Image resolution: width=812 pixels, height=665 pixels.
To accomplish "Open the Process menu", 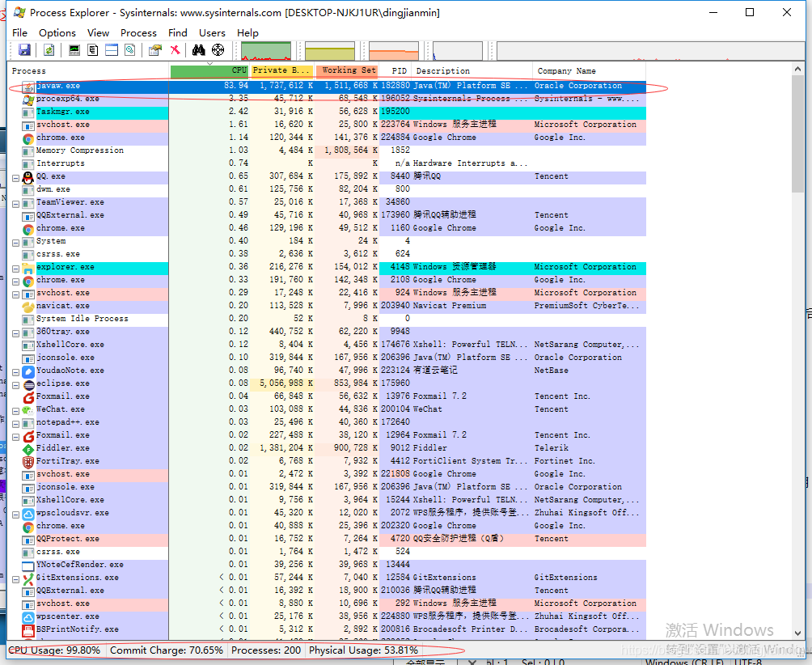I will pyautogui.click(x=138, y=33).
